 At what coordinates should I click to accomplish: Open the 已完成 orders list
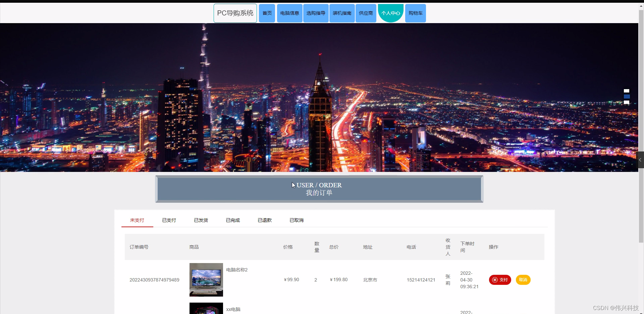[x=232, y=220]
